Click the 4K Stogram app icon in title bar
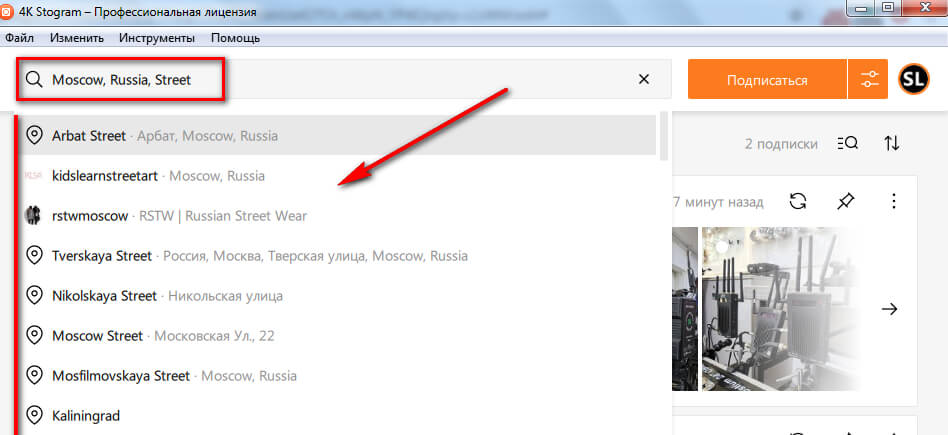The image size is (948, 435). (x=5, y=12)
